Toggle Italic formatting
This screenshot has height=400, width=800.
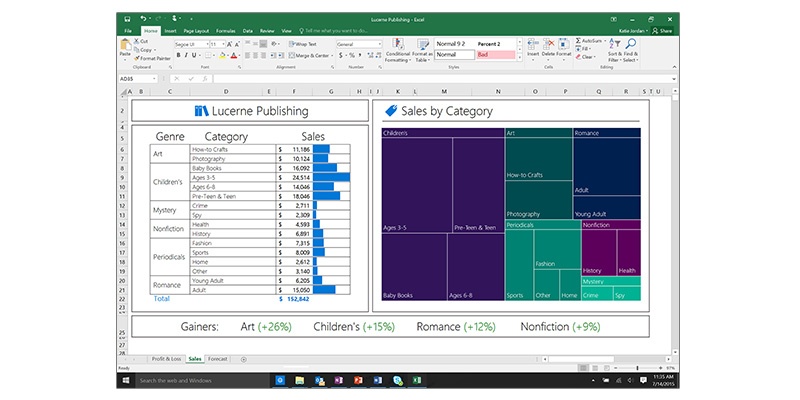[185, 55]
